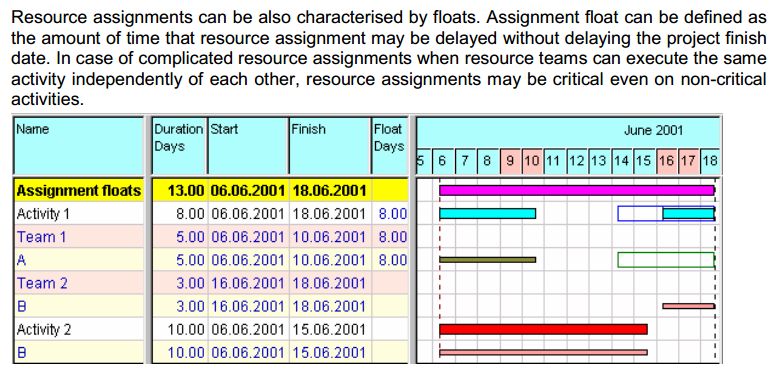Select resource A row name

pos(21,260)
